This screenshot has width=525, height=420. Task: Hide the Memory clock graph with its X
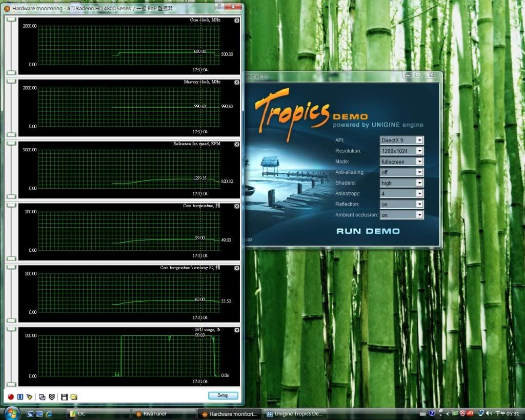237,83
